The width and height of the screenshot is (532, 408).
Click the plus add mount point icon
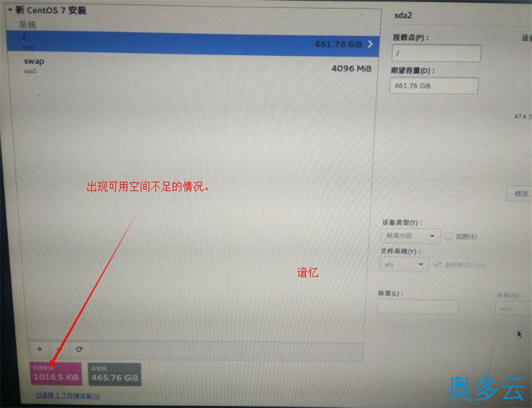(40, 349)
